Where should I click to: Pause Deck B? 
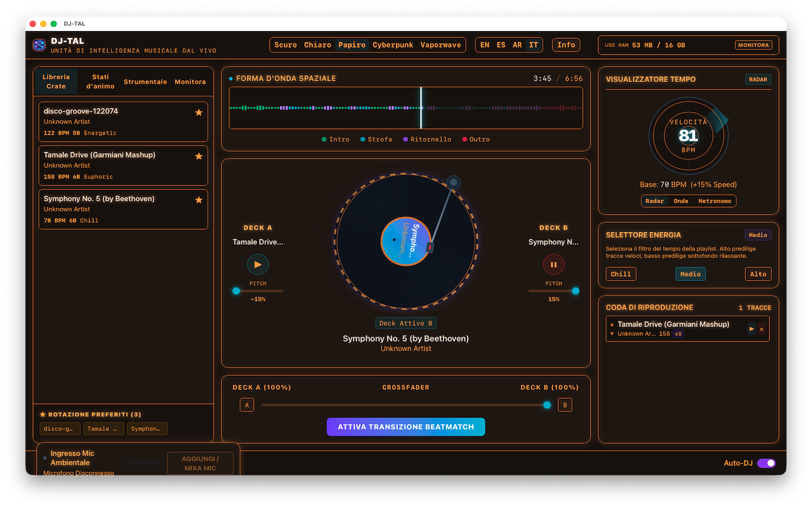[553, 265]
